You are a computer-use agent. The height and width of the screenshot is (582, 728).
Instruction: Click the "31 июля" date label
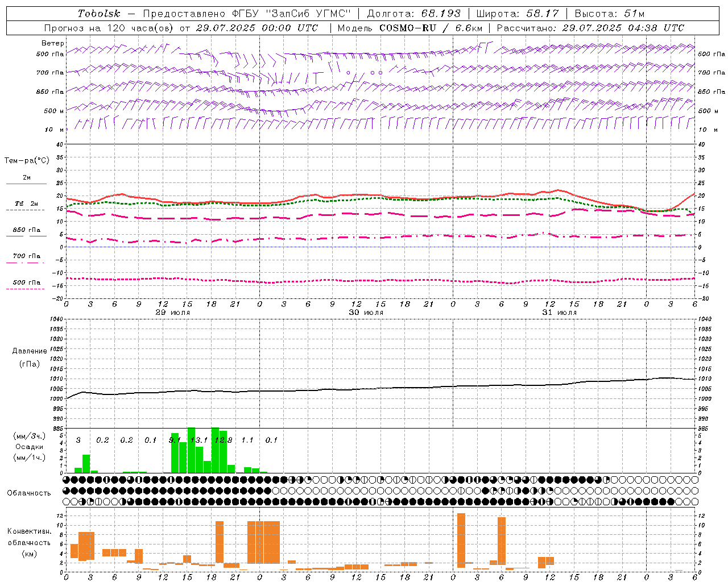pos(559,313)
